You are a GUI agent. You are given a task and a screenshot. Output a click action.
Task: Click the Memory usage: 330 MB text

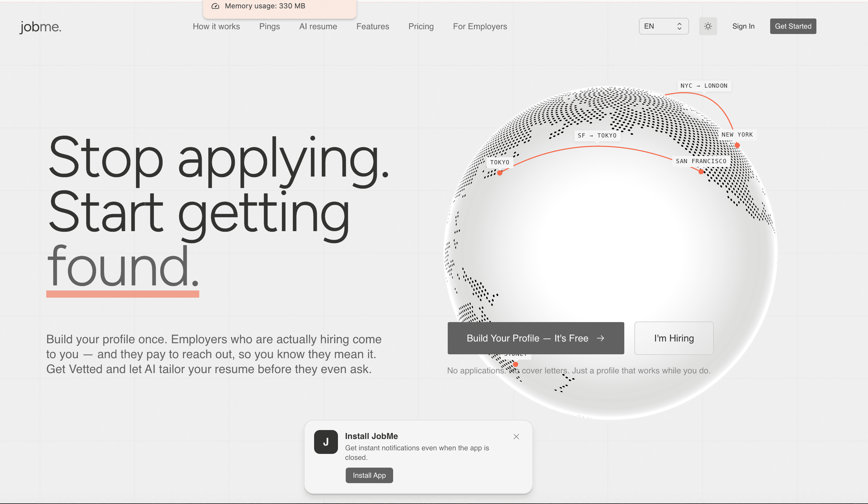tap(265, 6)
